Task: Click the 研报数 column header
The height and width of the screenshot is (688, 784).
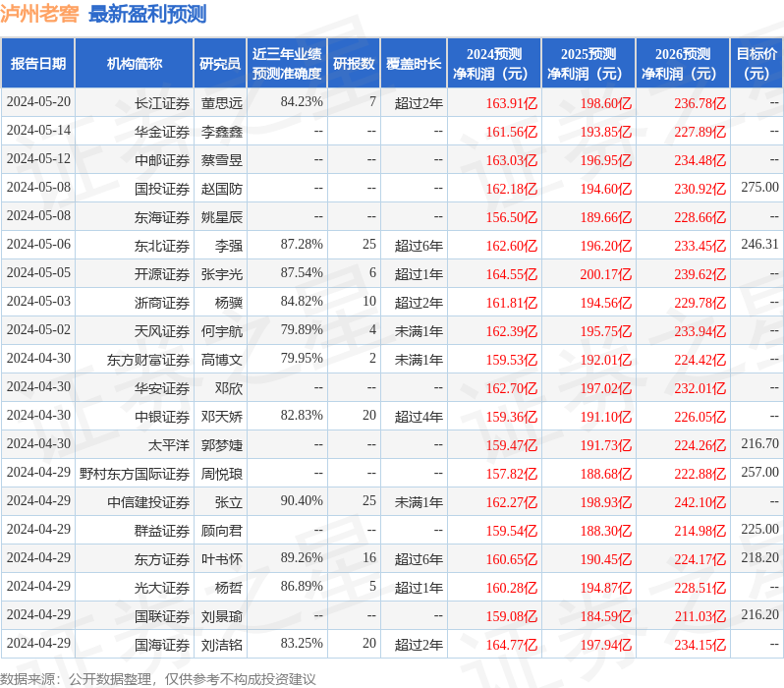Action: [x=354, y=64]
